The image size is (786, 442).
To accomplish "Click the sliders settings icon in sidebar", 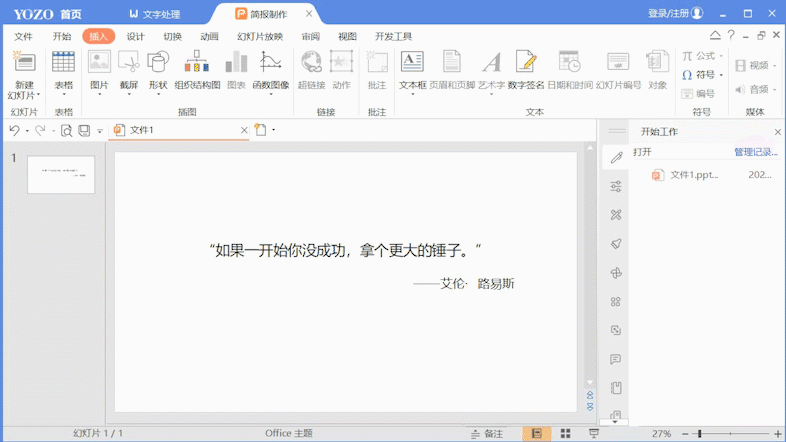I will click(616, 186).
